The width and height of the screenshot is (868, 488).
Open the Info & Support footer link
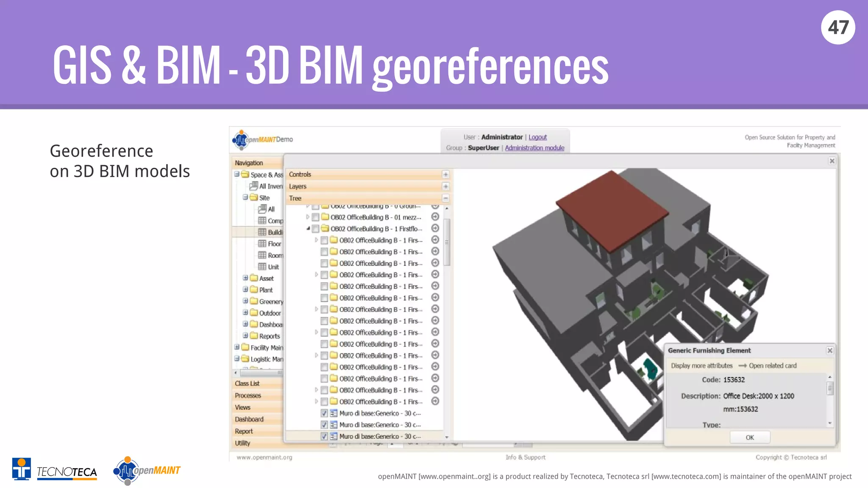[x=526, y=457]
